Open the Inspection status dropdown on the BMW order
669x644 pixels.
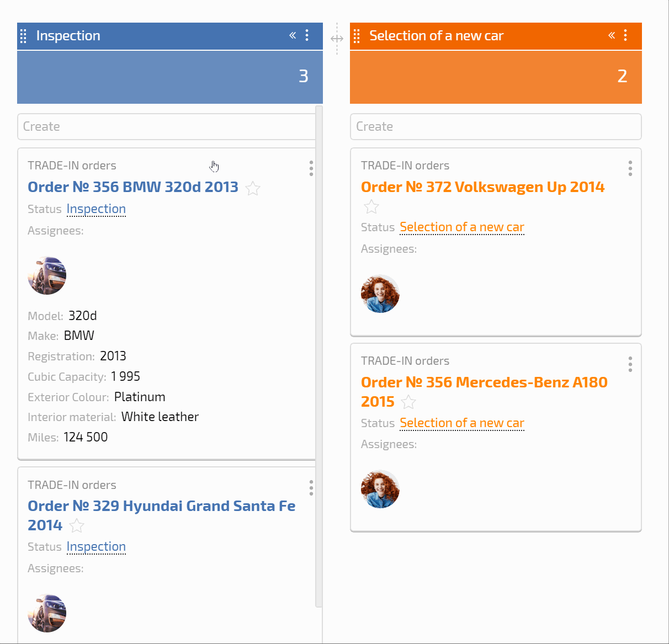click(x=96, y=209)
